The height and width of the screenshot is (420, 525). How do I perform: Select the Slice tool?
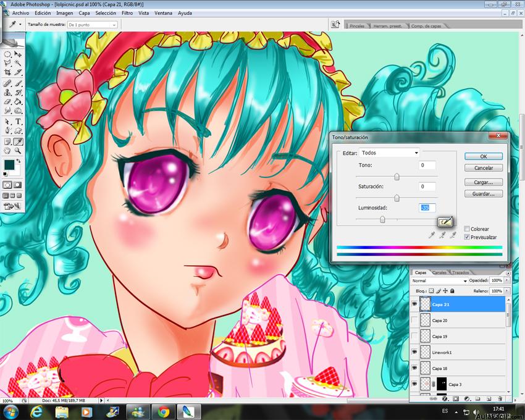18,72
